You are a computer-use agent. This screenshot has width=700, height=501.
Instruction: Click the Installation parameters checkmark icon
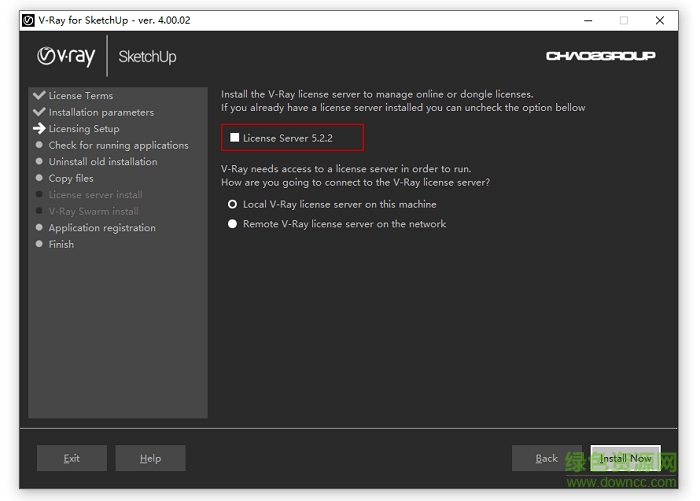pyautogui.click(x=39, y=112)
